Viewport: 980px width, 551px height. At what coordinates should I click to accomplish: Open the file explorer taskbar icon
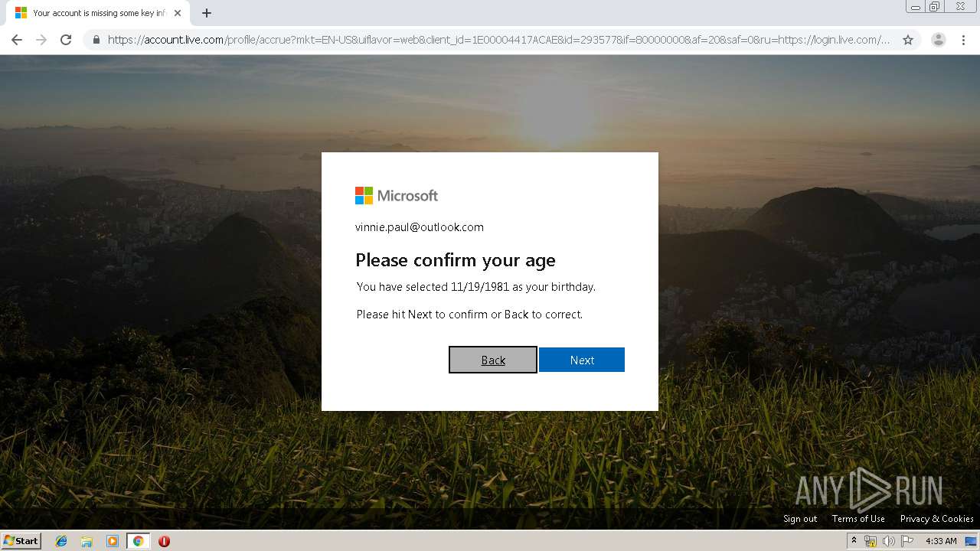[87, 541]
